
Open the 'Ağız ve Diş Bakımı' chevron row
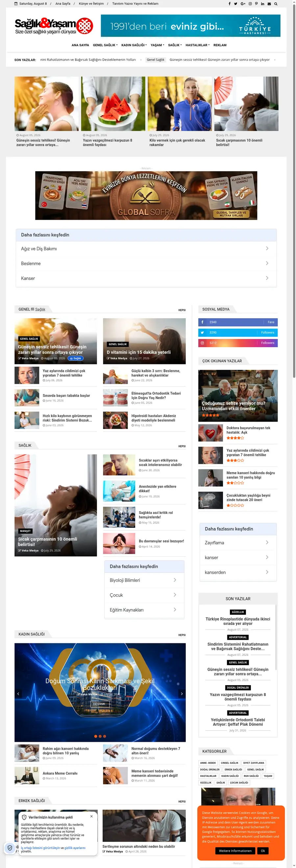[146, 249]
